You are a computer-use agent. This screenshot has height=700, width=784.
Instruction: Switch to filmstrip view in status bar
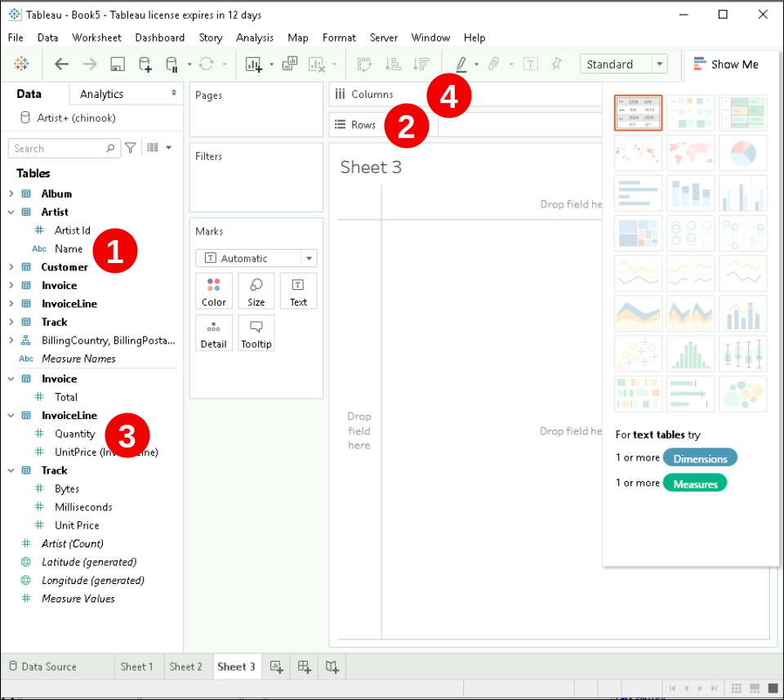coord(755,688)
